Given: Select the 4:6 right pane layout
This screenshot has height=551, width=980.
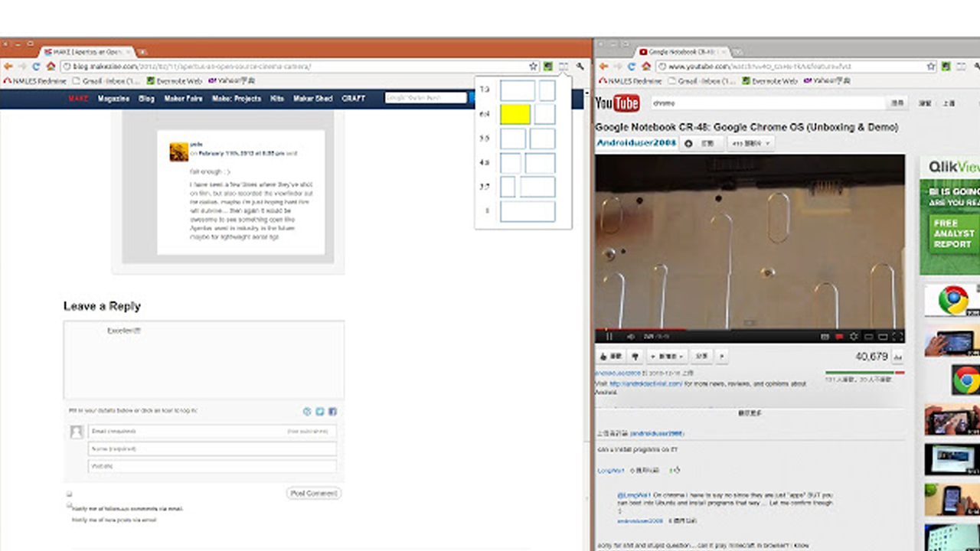Looking at the screenshot, I should pos(540,163).
